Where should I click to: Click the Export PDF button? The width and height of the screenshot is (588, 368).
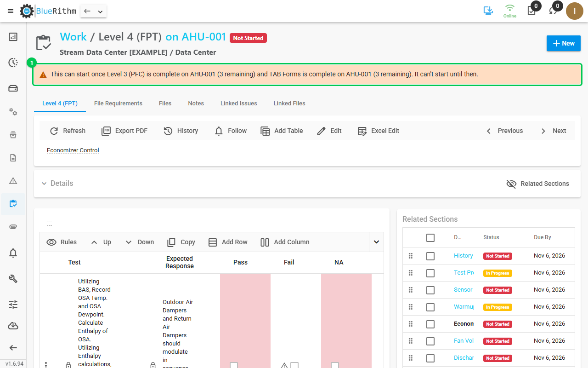(x=124, y=131)
